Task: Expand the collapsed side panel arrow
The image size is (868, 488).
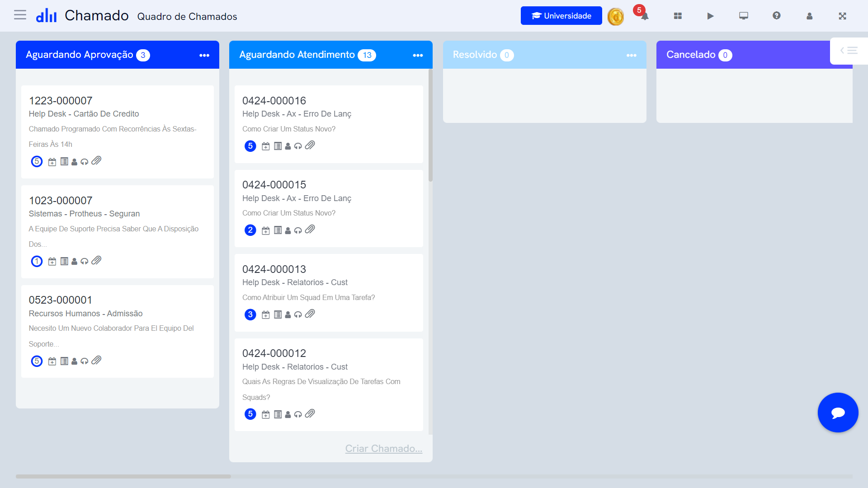Action: click(x=849, y=51)
